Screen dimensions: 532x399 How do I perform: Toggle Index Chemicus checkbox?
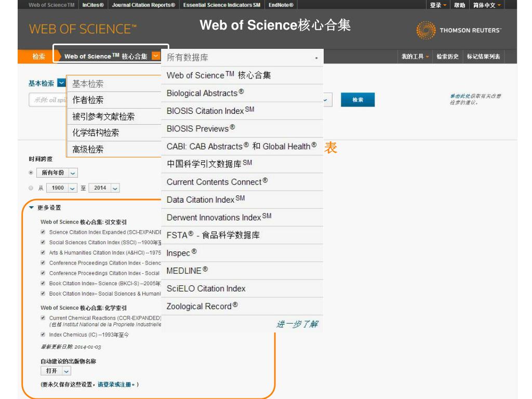[x=43, y=335]
